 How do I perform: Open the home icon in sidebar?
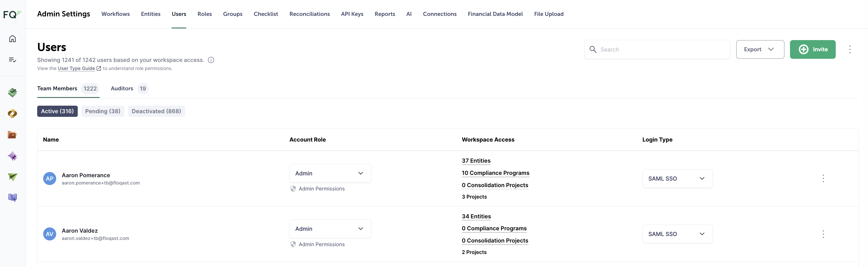[x=12, y=39]
